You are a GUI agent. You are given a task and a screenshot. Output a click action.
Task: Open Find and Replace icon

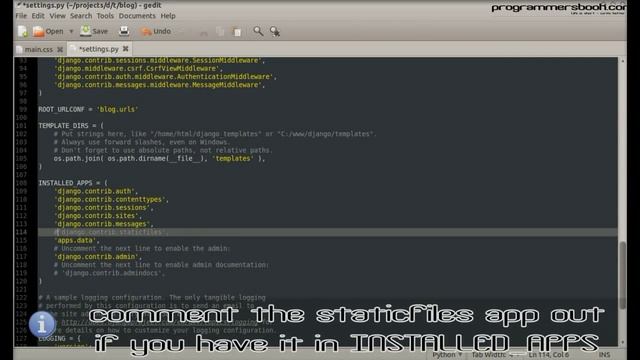275,31
